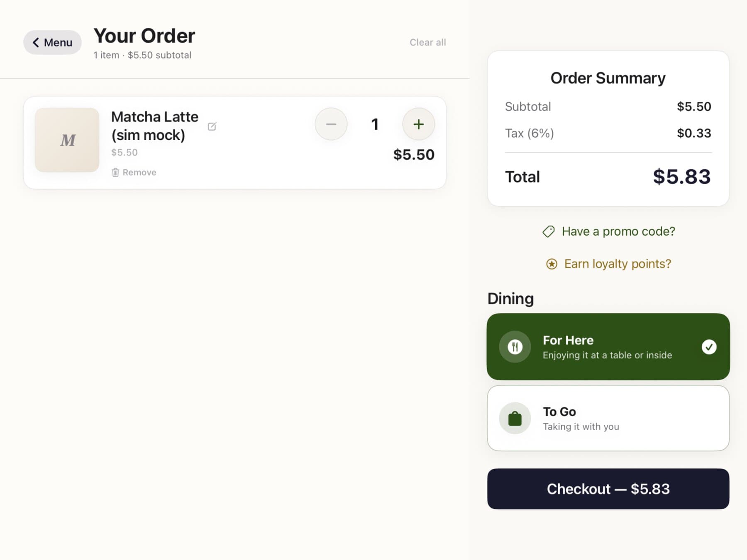This screenshot has height=560, width=747.
Task: Click the checkmark toggle on For Here
Action: (710, 347)
